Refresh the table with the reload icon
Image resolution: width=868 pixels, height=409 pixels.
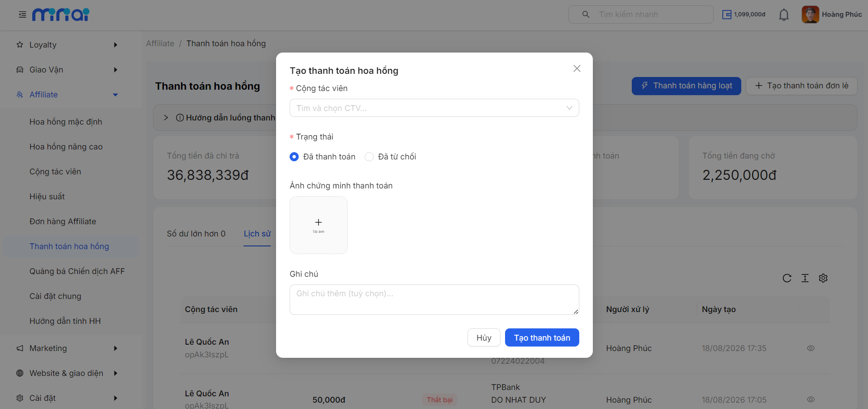(787, 278)
